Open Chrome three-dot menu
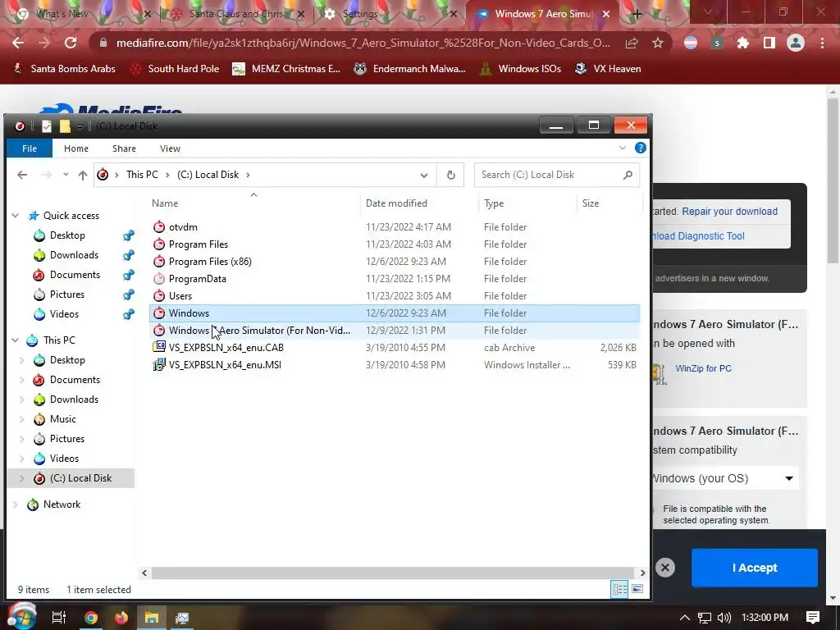This screenshot has width=840, height=630. pyautogui.click(x=822, y=43)
